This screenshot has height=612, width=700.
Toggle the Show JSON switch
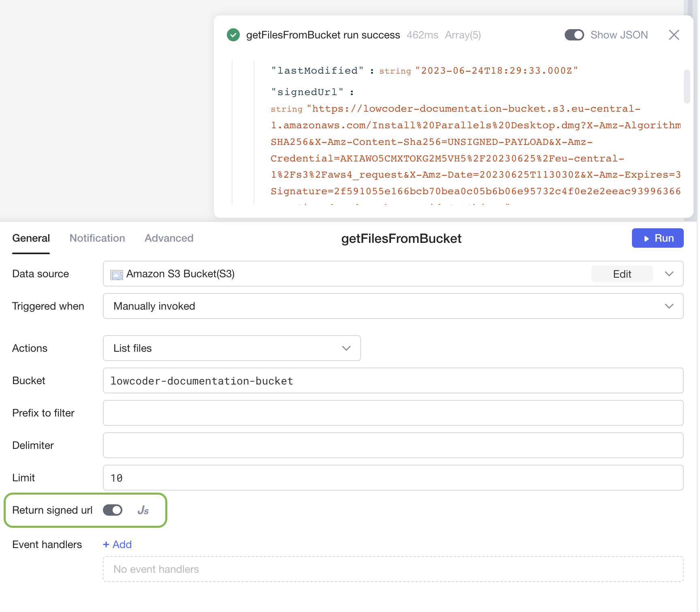pos(574,35)
